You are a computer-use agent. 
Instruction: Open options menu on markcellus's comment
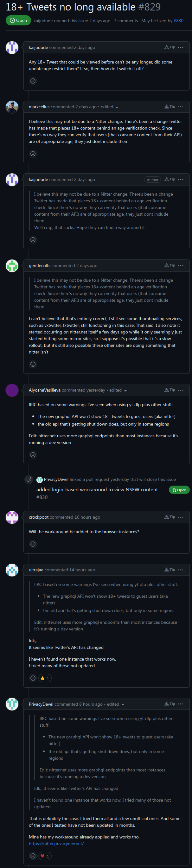click(x=181, y=107)
